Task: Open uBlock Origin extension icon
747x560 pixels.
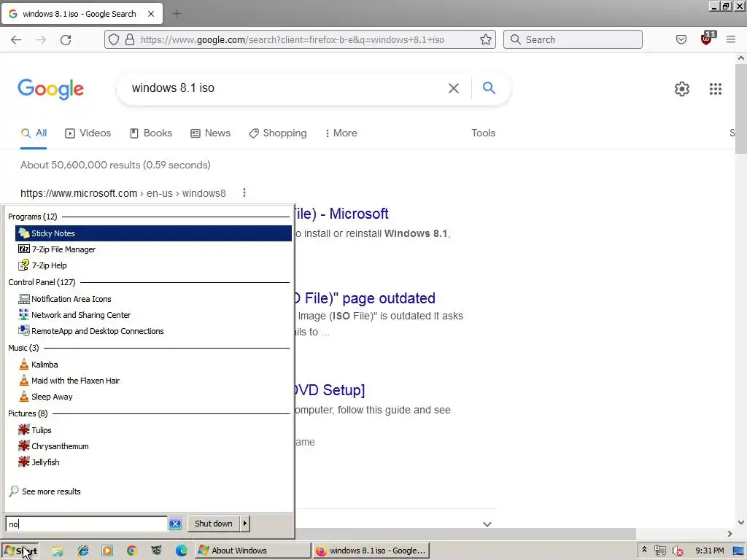Action: 706,39
